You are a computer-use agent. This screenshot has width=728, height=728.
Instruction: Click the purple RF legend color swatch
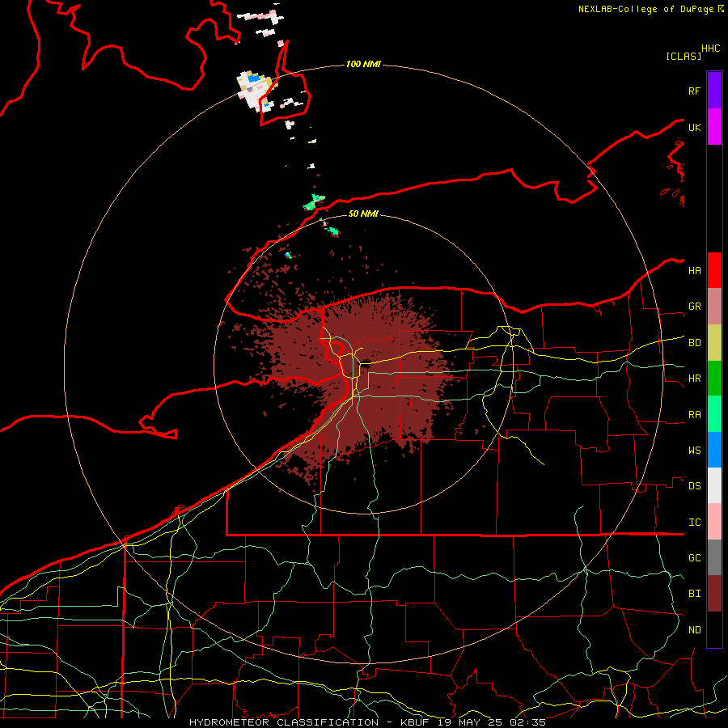point(714,91)
